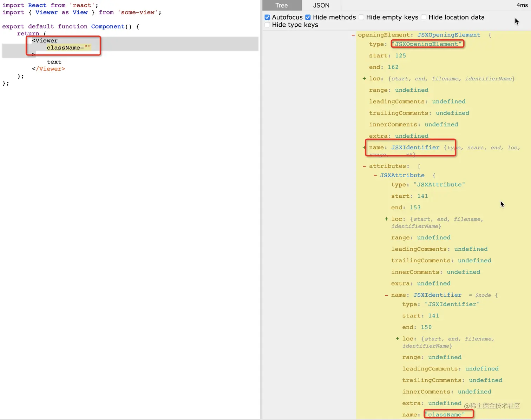Collapse the attributes array minus toggle
This screenshot has width=531, height=420.
point(364,166)
